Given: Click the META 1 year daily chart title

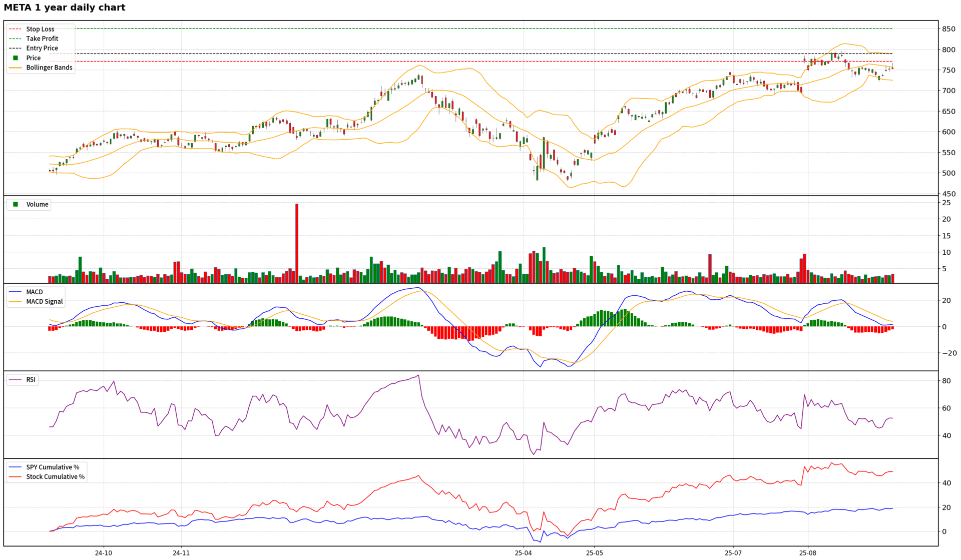Looking at the screenshot, I should 65,8.
